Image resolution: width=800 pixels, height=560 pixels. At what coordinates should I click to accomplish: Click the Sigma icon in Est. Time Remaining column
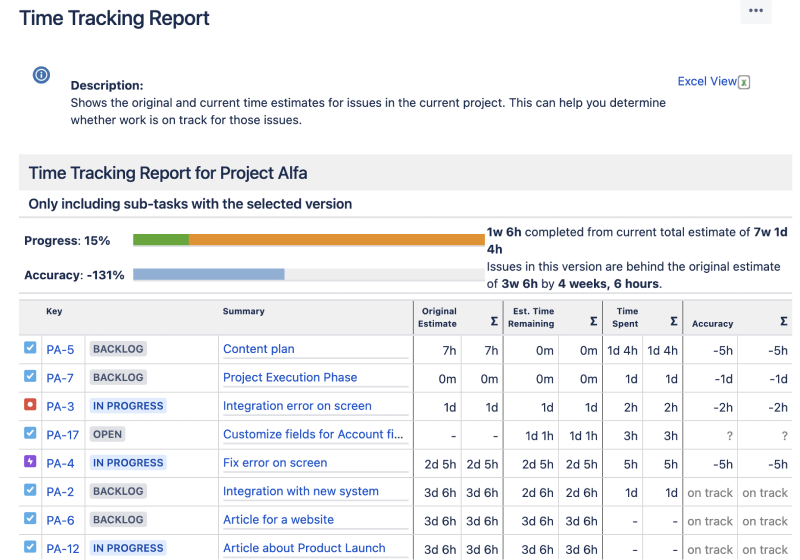point(593,321)
